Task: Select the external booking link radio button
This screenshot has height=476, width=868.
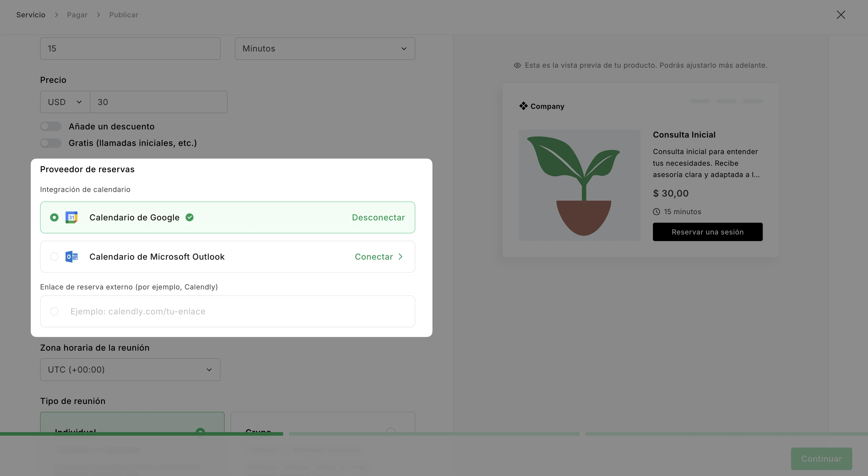Action: pyautogui.click(x=54, y=311)
